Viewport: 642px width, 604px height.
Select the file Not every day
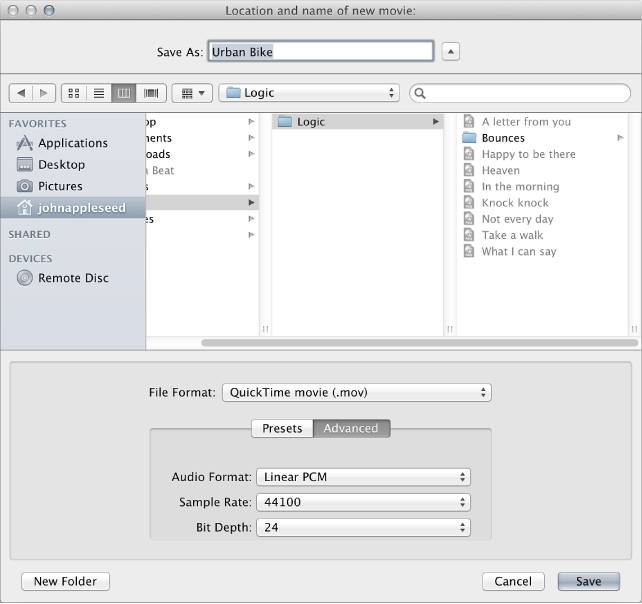(542, 219)
